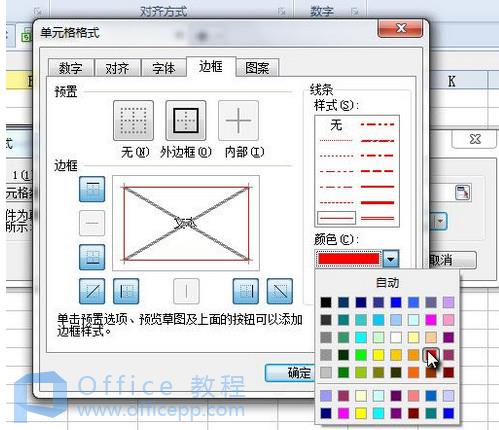Click the 确定 button

point(290,373)
